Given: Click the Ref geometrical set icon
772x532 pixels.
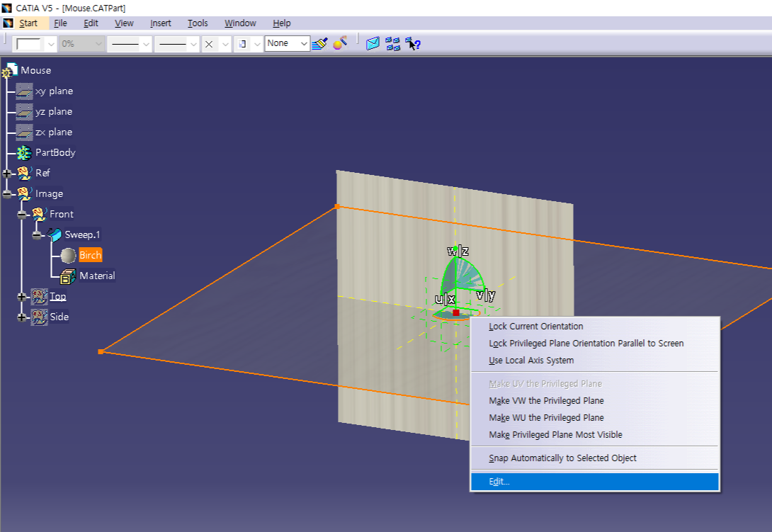Looking at the screenshot, I should point(25,173).
